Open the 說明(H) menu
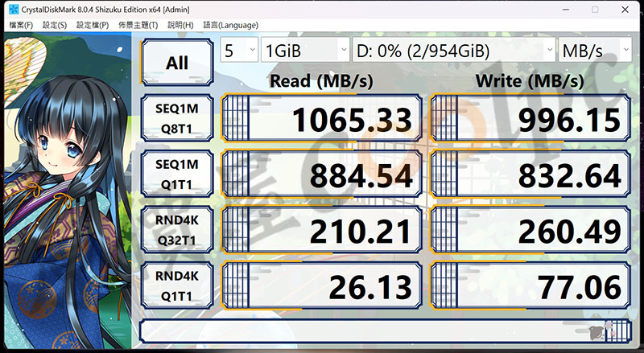Viewport: 644px width, 353px height. click(x=180, y=25)
